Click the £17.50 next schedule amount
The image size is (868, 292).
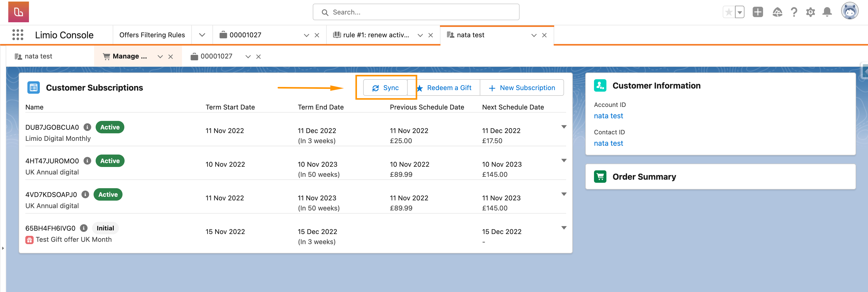click(492, 141)
